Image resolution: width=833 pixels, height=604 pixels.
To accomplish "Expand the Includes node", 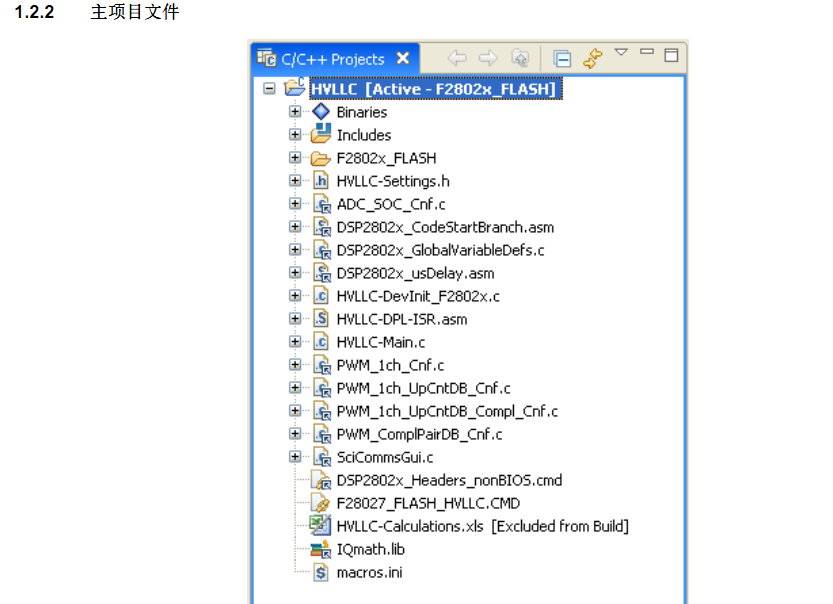I will pos(295,134).
